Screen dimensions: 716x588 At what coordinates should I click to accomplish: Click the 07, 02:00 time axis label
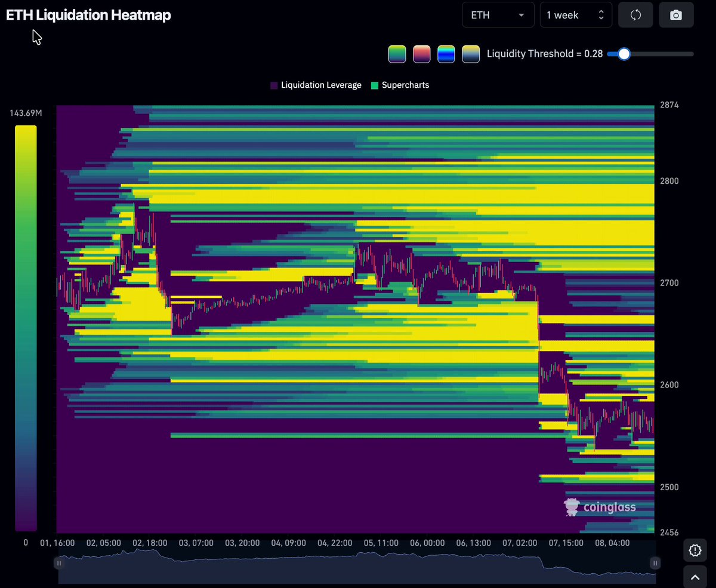click(x=519, y=543)
